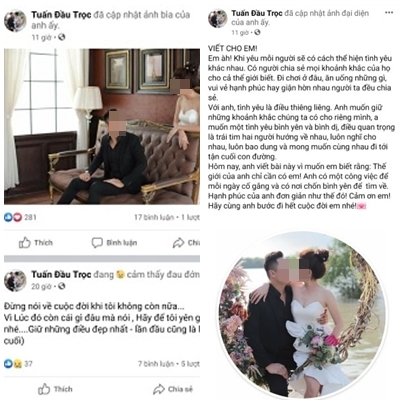
Task: Click the globe privacy icon next to 20 giờ
Action: click(61, 286)
